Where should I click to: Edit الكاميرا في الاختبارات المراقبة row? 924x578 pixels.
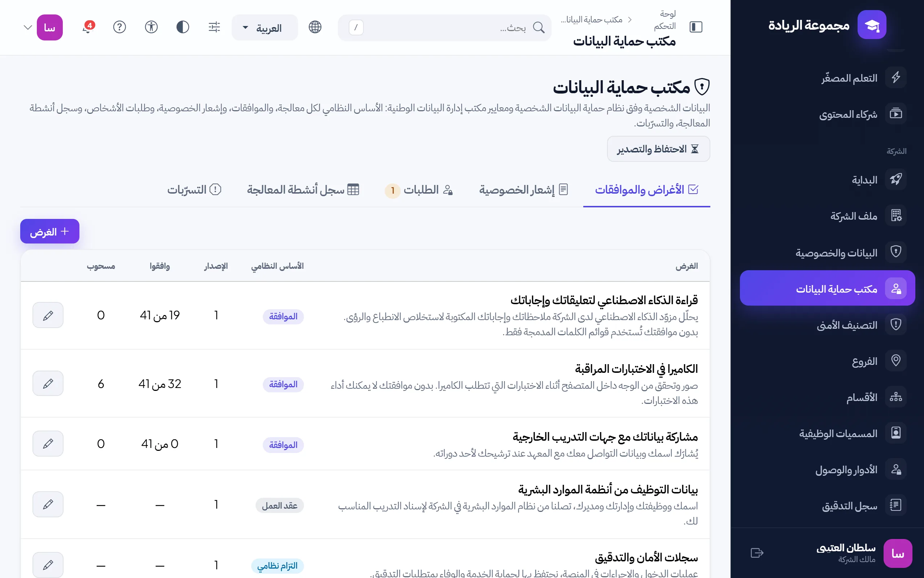[x=48, y=383]
